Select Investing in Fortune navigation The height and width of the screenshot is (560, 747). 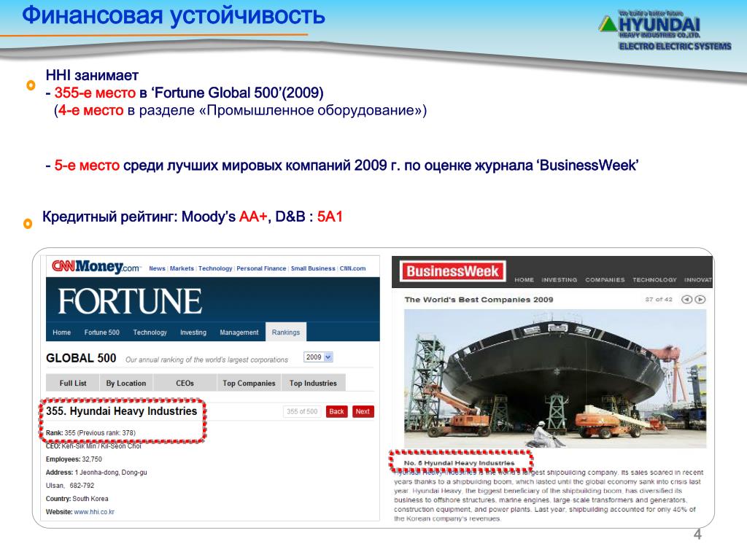193,332
